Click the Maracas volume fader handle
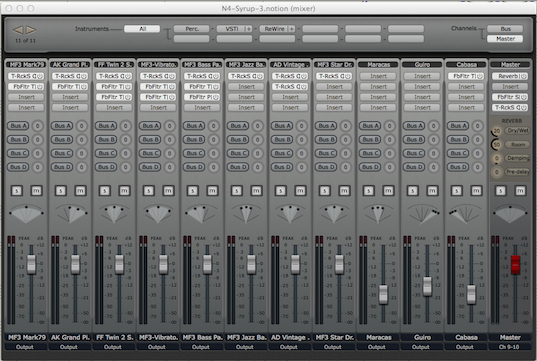Viewport: 537px width, 361px height. coord(383,294)
